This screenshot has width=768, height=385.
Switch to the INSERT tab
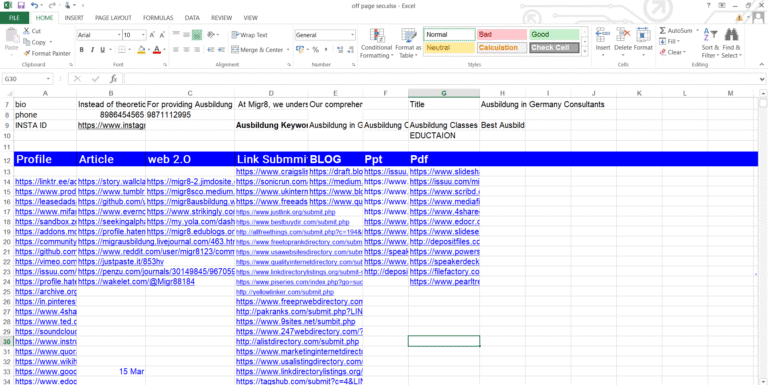tap(74, 18)
